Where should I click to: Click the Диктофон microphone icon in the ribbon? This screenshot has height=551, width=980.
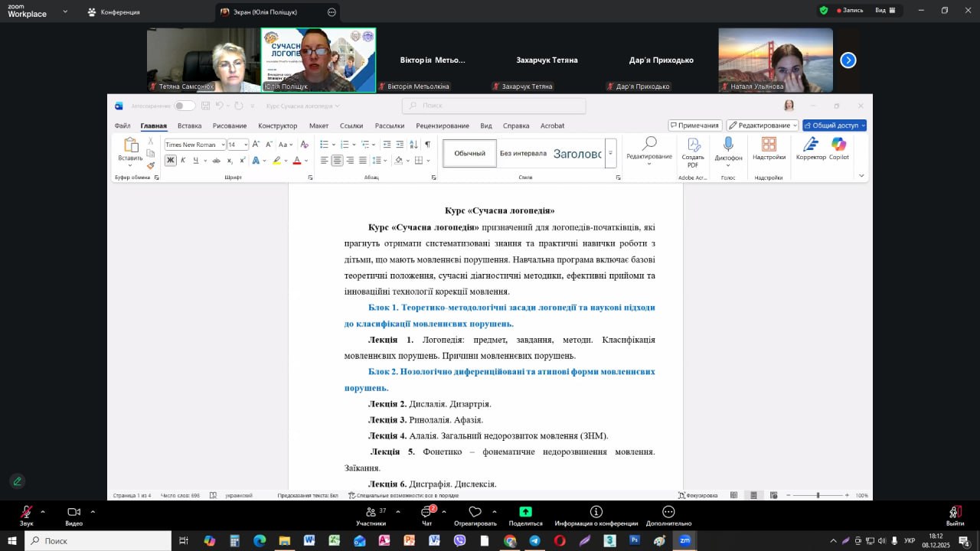[x=728, y=145]
